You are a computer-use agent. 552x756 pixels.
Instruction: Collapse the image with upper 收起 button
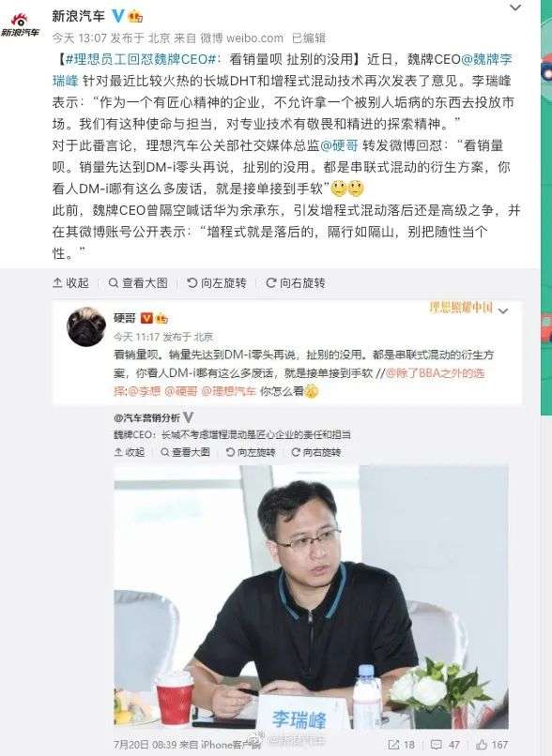click(71, 282)
